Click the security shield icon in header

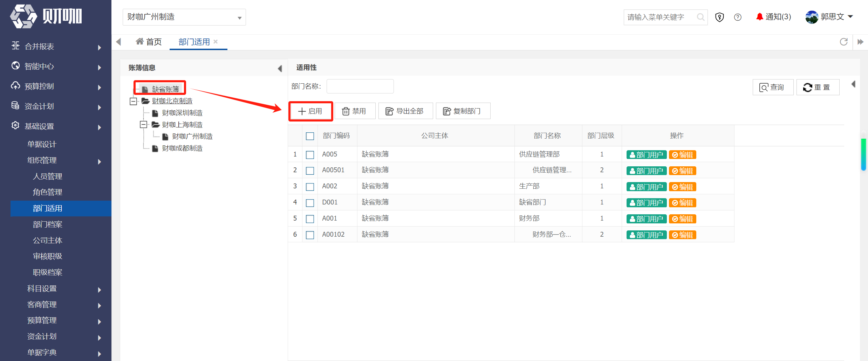[719, 17]
